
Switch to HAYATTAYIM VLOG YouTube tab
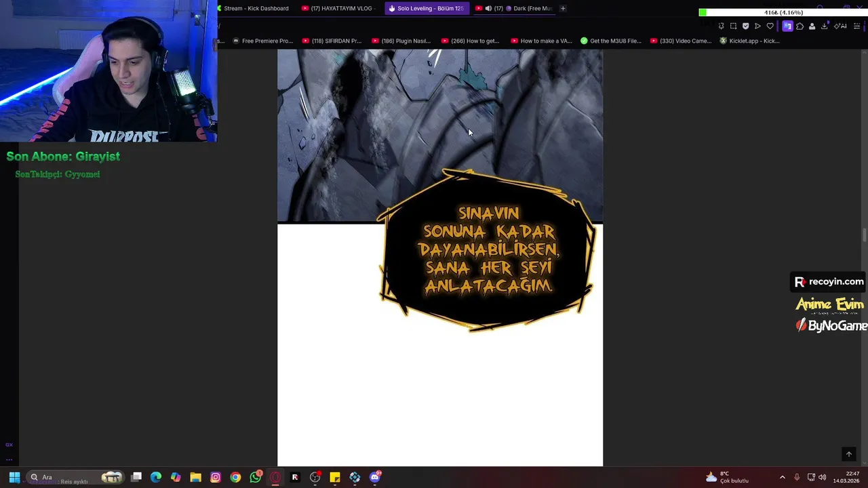tap(338, 8)
